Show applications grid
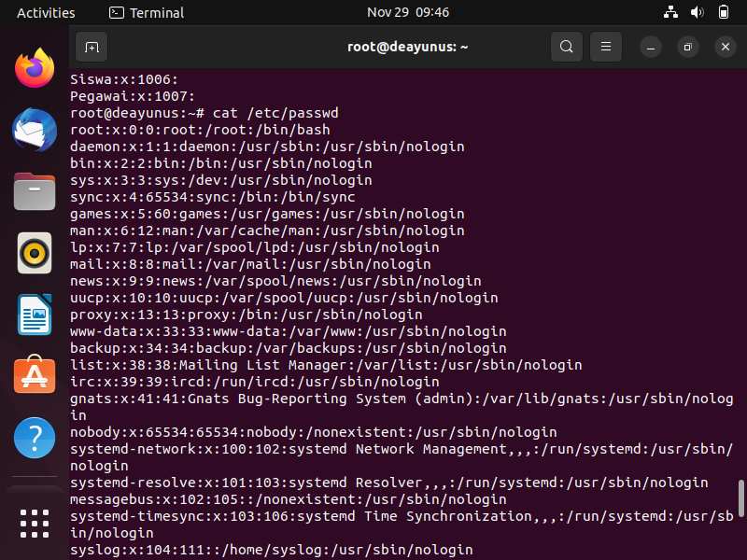The height and width of the screenshot is (560, 747). pos(35,524)
